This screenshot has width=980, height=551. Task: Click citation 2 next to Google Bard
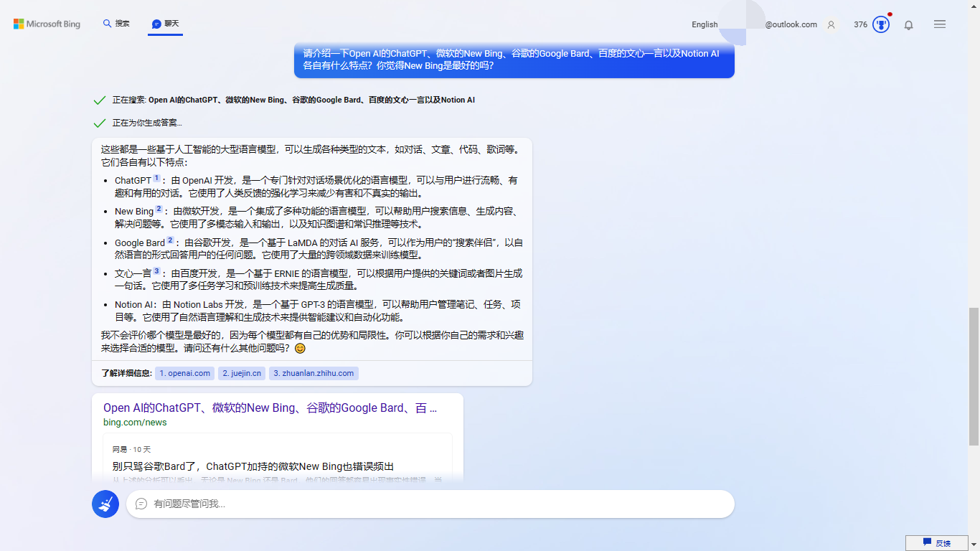point(170,240)
